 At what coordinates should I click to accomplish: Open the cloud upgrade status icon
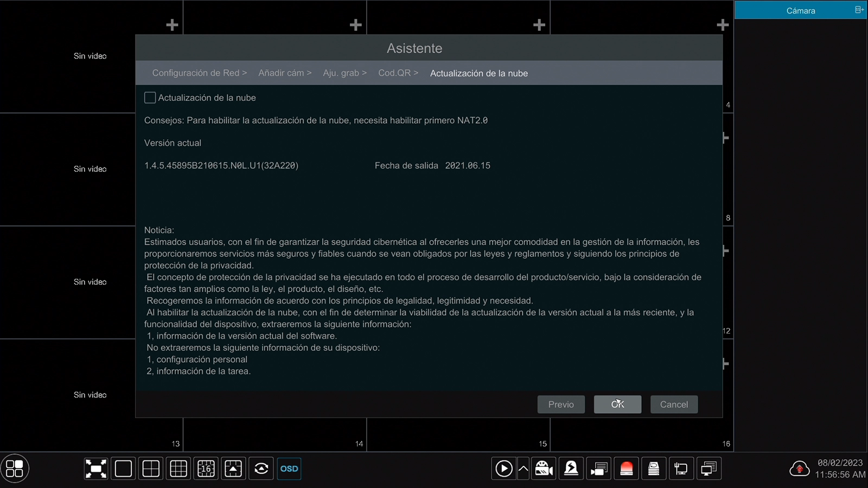[799, 468]
